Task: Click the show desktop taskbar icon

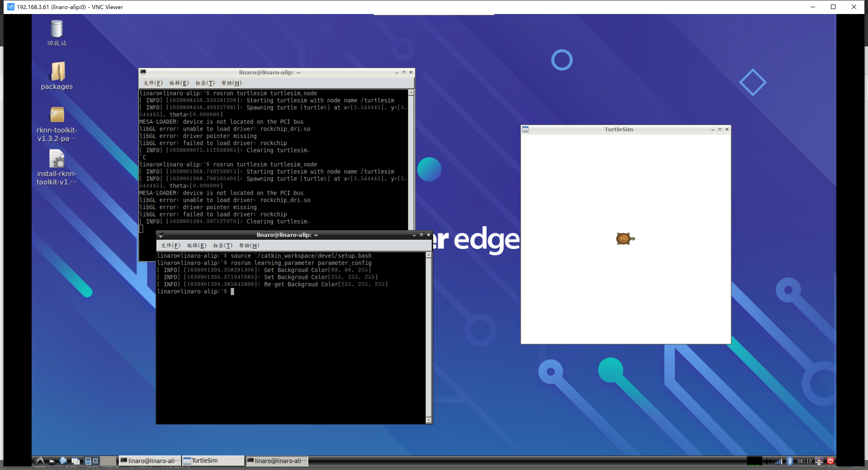Action: [75, 461]
